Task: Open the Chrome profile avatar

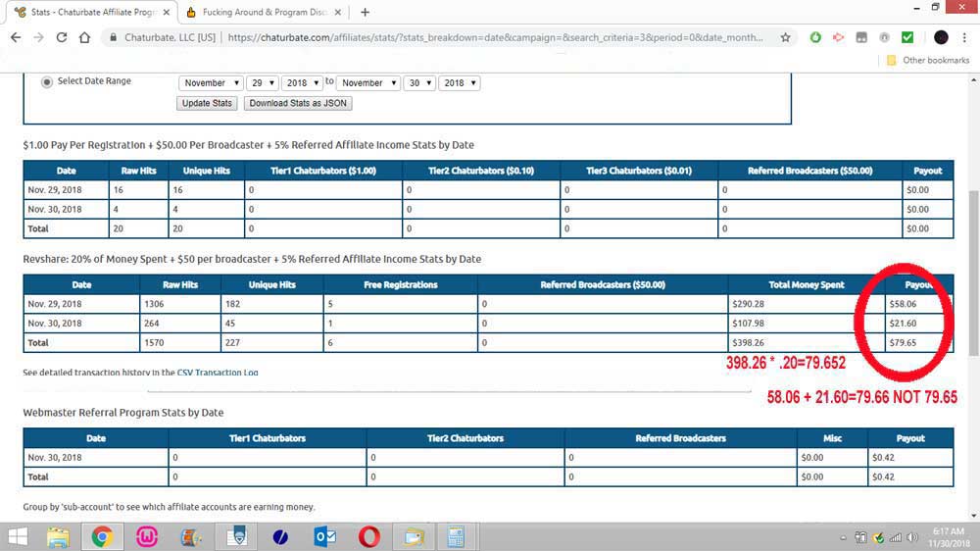Action: pos(941,37)
